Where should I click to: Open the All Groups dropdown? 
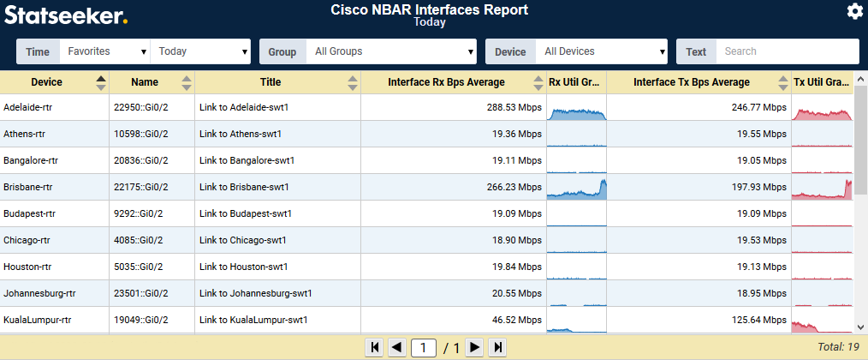tap(391, 51)
